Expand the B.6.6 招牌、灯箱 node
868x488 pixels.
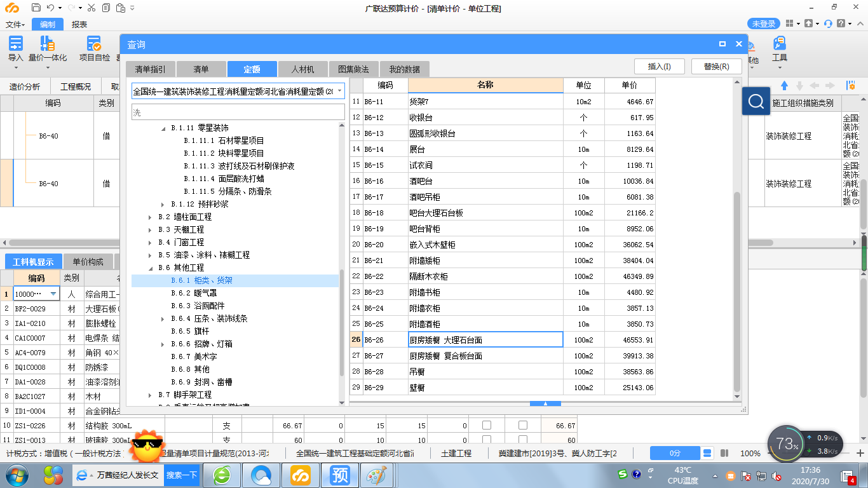(x=163, y=344)
